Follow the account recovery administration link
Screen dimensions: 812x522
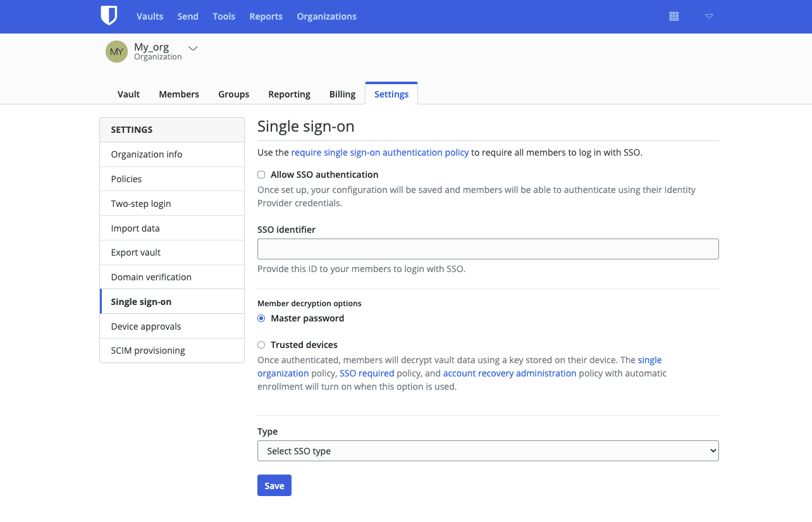coord(510,373)
